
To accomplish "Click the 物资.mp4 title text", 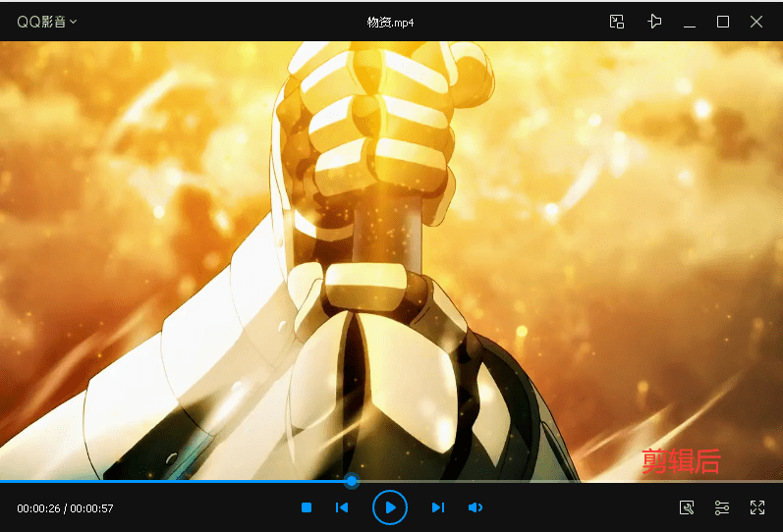I will click(x=390, y=22).
